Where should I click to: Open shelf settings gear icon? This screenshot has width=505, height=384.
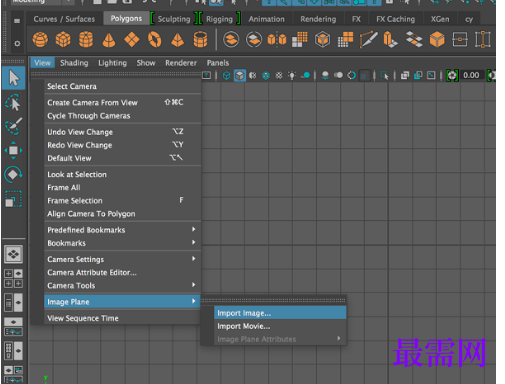click(17, 43)
